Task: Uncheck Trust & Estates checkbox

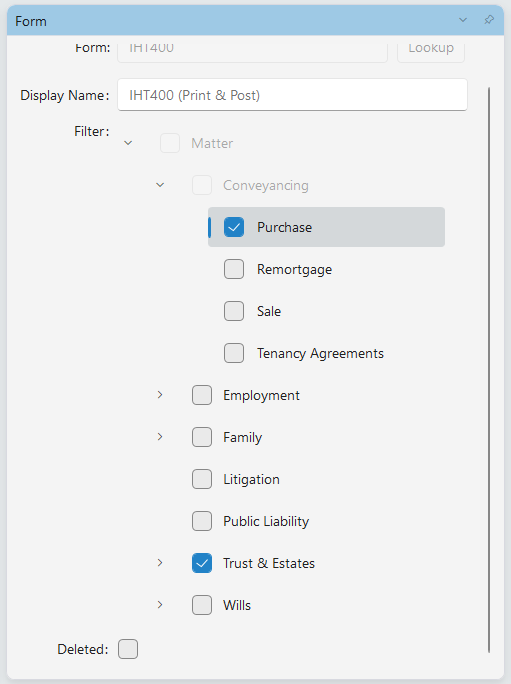Action: click(202, 563)
